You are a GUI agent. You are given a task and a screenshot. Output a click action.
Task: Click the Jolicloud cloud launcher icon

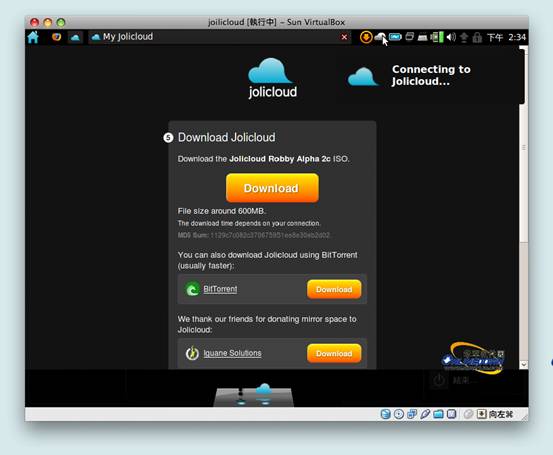tap(75, 37)
